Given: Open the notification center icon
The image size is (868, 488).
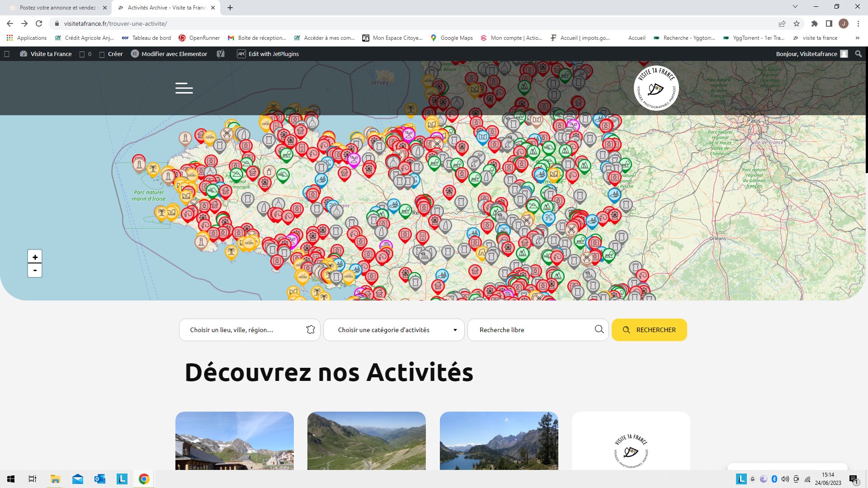Looking at the screenshot, I should coord(854,479).
